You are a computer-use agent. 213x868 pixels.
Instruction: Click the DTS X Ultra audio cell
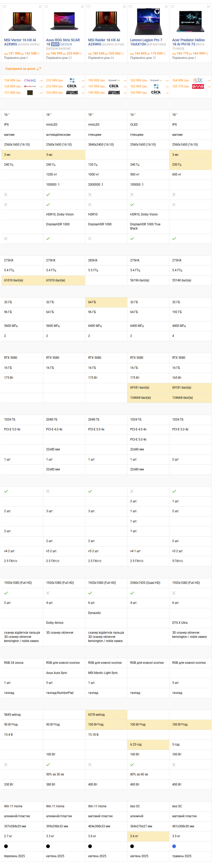pyautogui.click(x=190, y=623)
